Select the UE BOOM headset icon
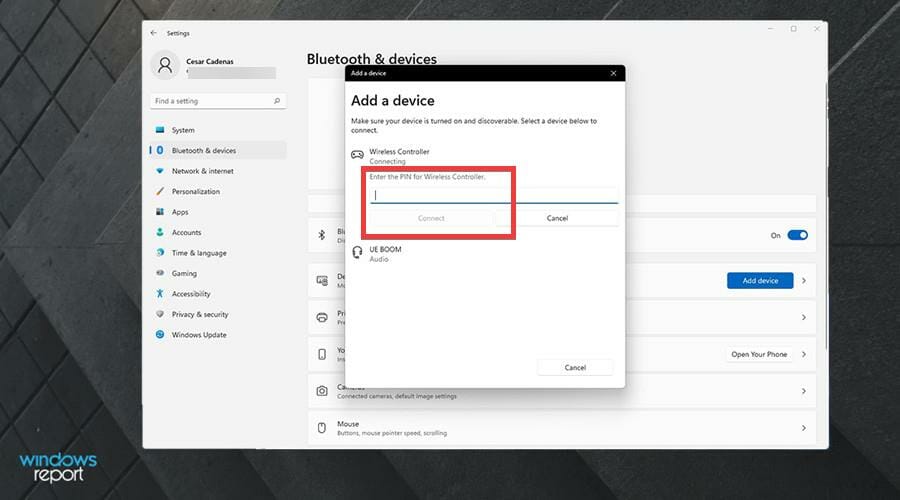Screen dimensions: 900x500 (357, 252)
